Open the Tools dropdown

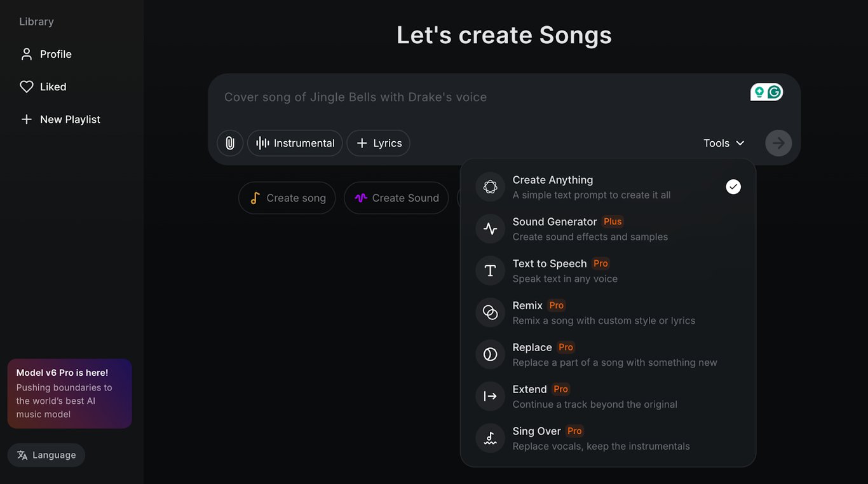724,143
